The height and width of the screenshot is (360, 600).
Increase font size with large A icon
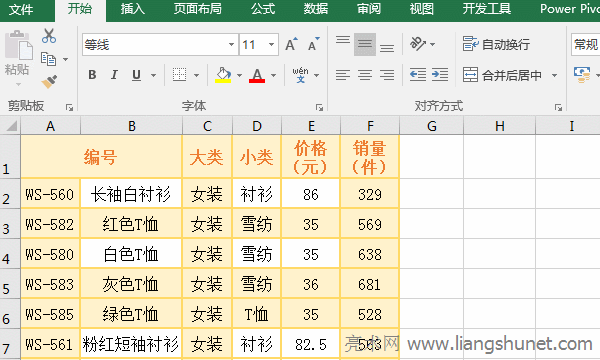(292, 45)
